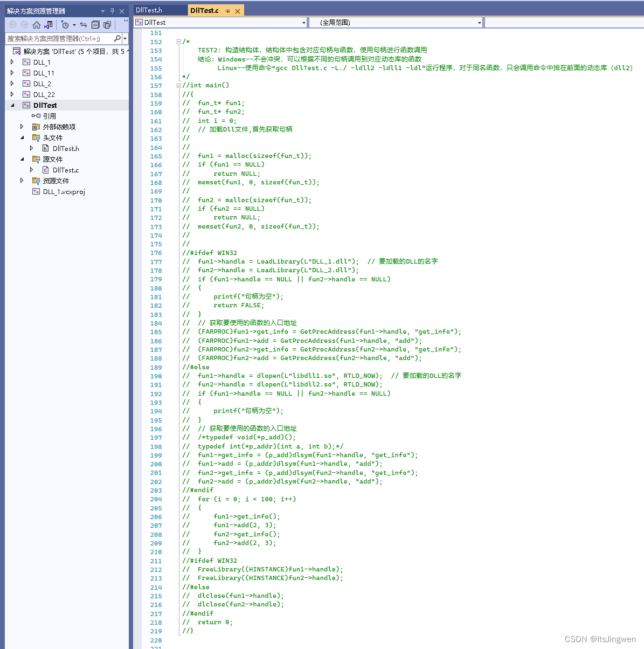
Task: Click line number 176 in the editor margin
Action: (x=156, y=253)
